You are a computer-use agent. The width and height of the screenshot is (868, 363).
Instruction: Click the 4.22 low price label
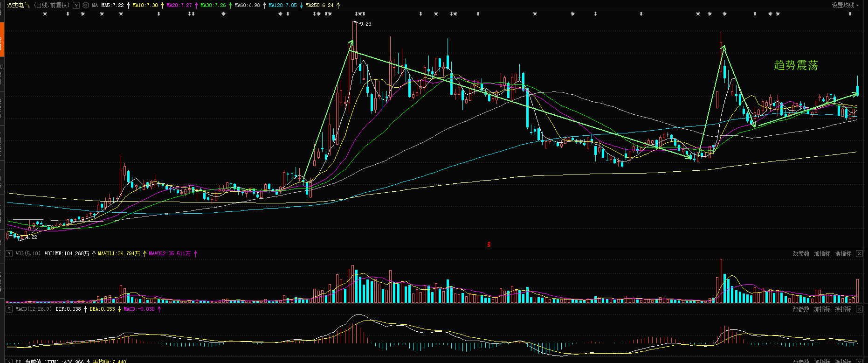coord(31,237)
